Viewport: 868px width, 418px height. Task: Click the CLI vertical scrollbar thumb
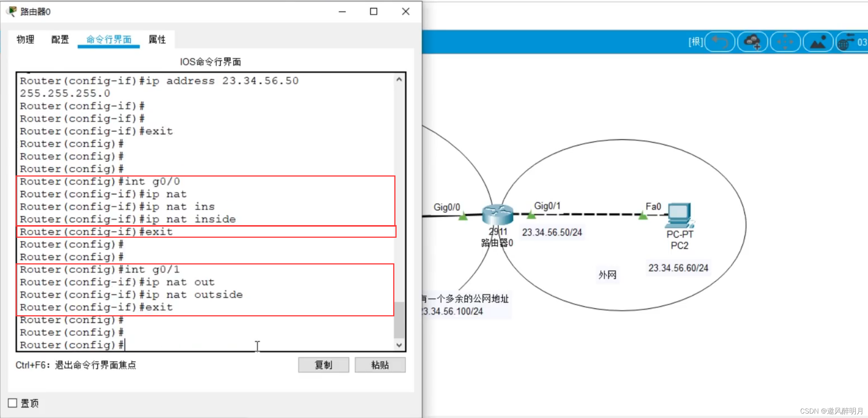click(x=399, y=320)
